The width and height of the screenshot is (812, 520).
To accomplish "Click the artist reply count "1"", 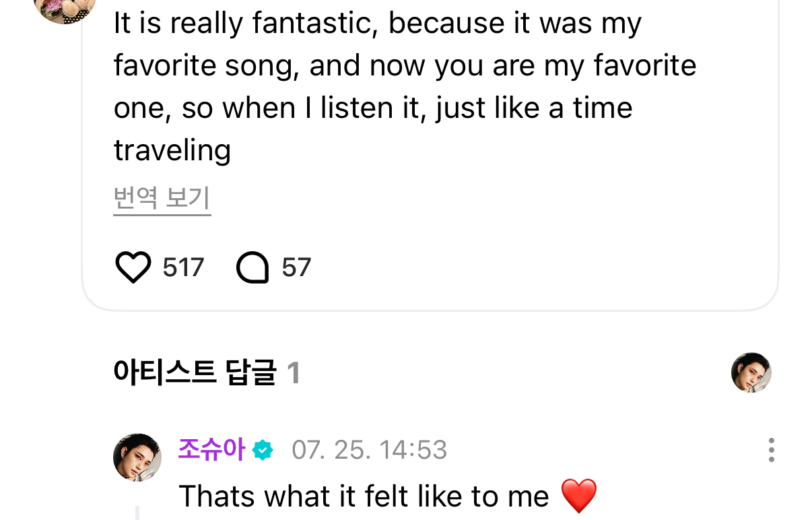I will click(x=293, y=372).
